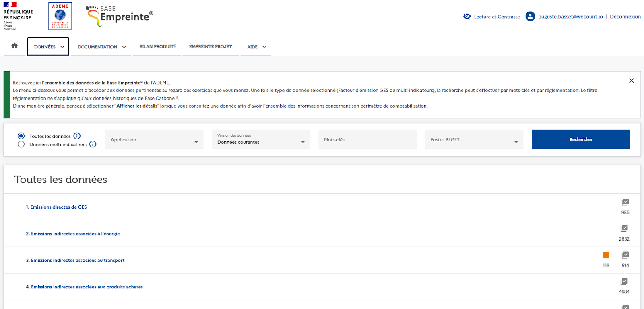Viewport: 644px width, 309px height.
Task: Click the Rechercher button
Action: click(581, 139)
